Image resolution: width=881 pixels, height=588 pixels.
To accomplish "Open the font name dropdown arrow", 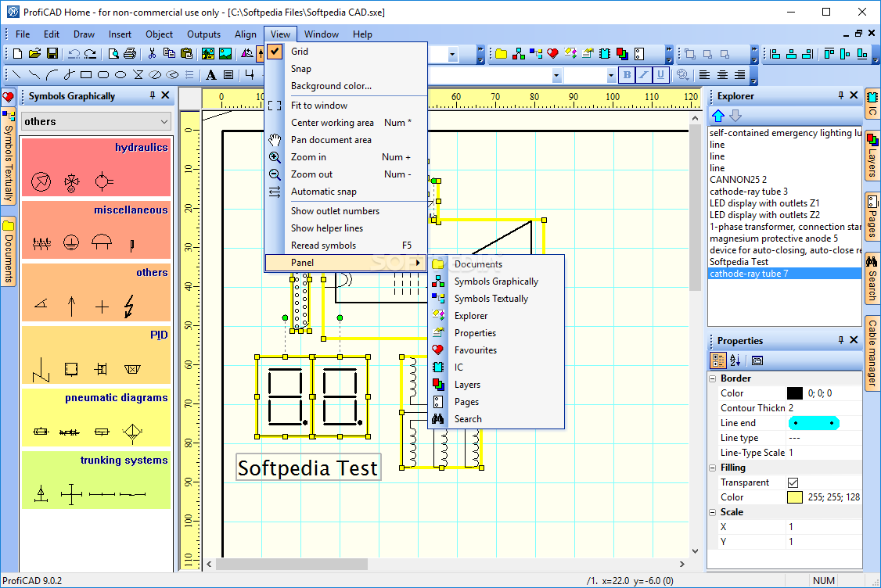I will [x=556, y=75].
